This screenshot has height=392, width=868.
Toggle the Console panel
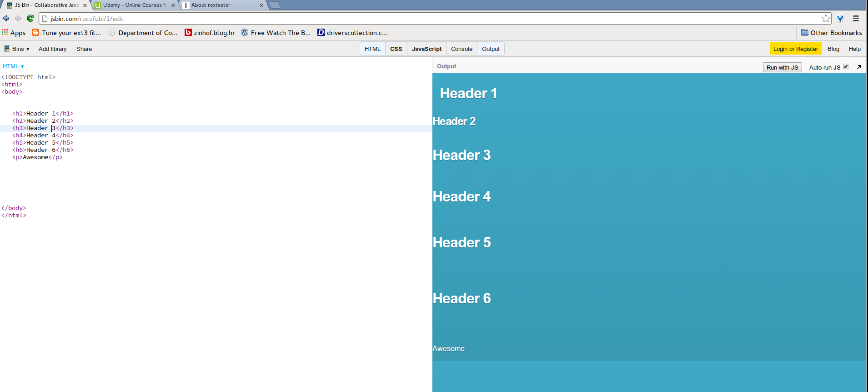[x=462, y=49]
